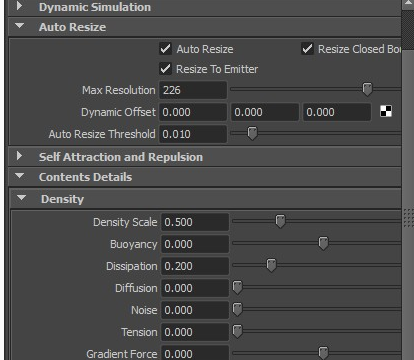
Task: Click the Tension slider handle
Action: (x=237, y=331)
